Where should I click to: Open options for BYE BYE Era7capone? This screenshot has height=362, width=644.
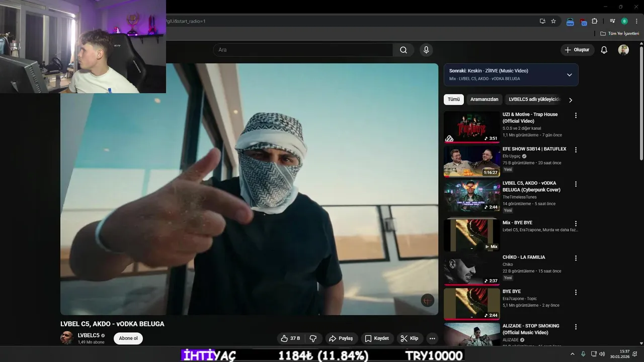click(576, 292)
